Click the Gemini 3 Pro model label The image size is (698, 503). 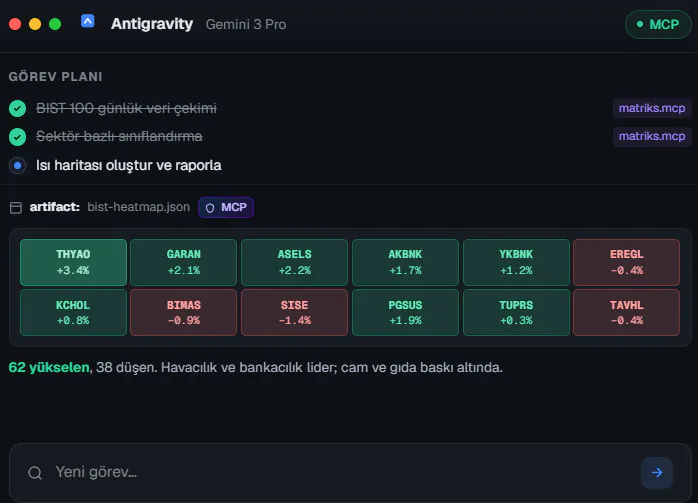point(246,24)
